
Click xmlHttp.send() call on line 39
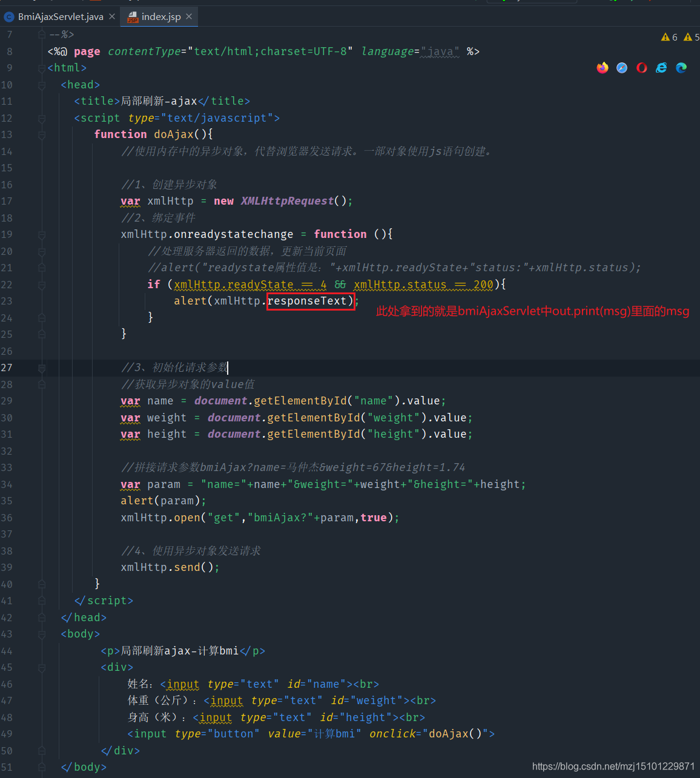[170, 567]
